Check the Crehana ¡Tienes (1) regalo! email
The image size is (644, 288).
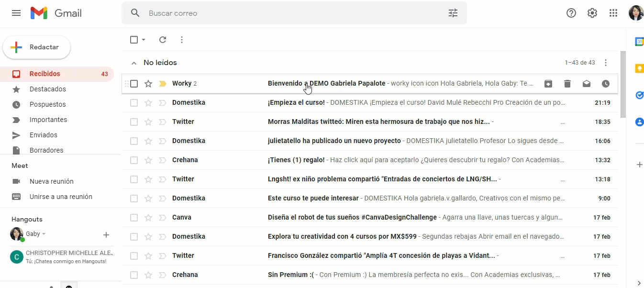[x=134, y=160]
